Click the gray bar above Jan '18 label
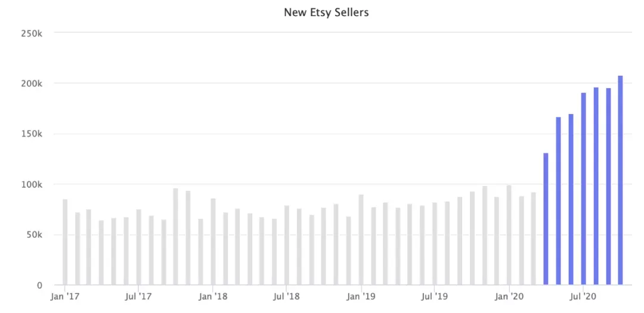 (x=213, y=241)
